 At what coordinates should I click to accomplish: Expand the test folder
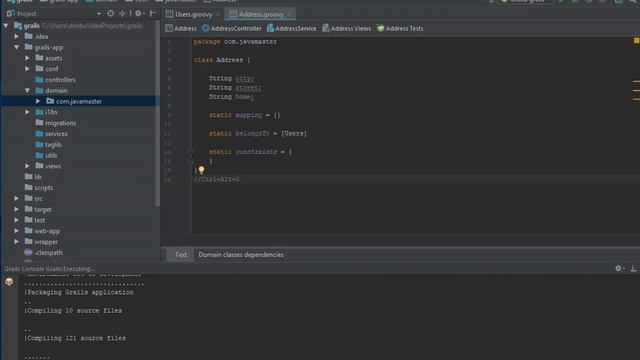click(x=17, y=220)
